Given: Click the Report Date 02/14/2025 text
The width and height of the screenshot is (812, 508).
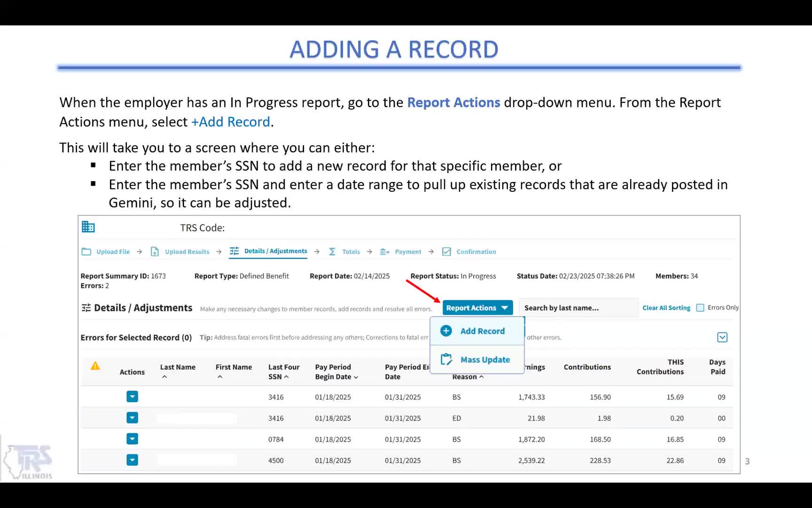Looking at the screenshot, I should (350, 276).
